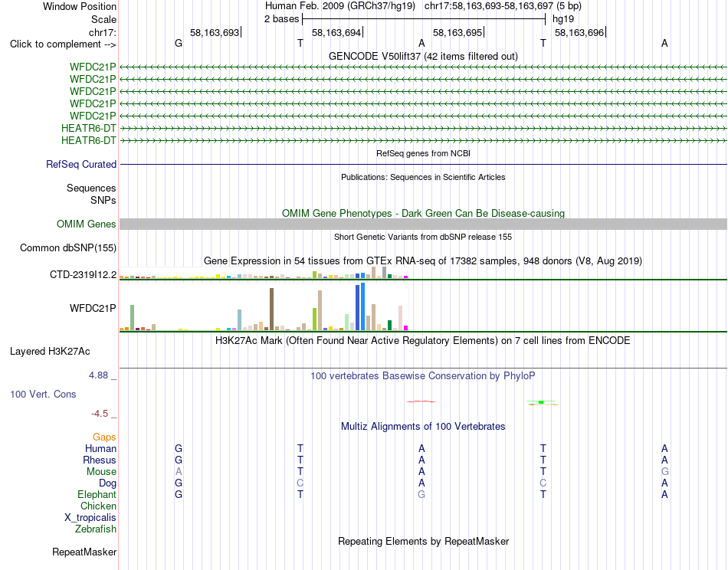Screen dimensions: 728x570
Task: Open 'OMIM Gene Phenotypes - Dark Green' track title
Action: (x=423, y=214)
